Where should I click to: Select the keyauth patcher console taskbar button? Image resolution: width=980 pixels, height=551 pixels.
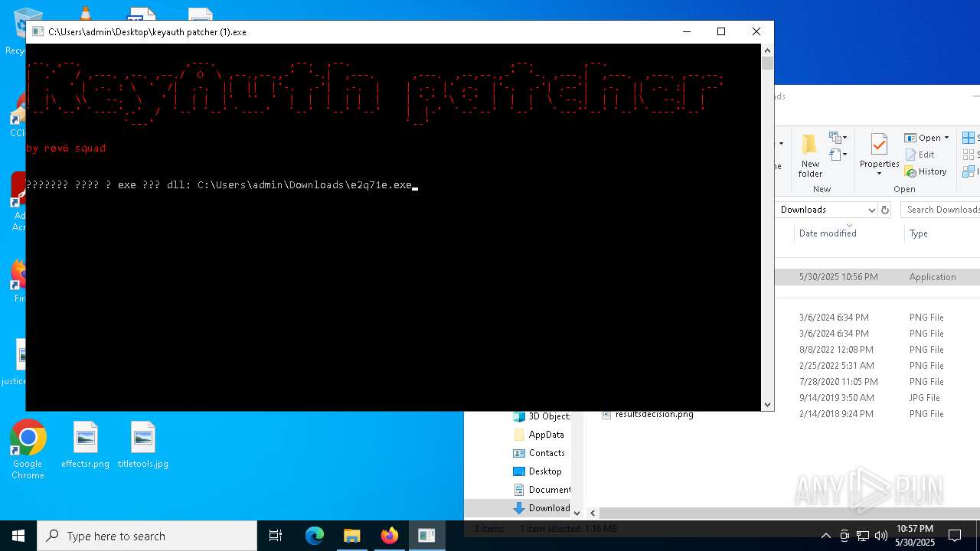pyautogui.click(x=426, y=536)
